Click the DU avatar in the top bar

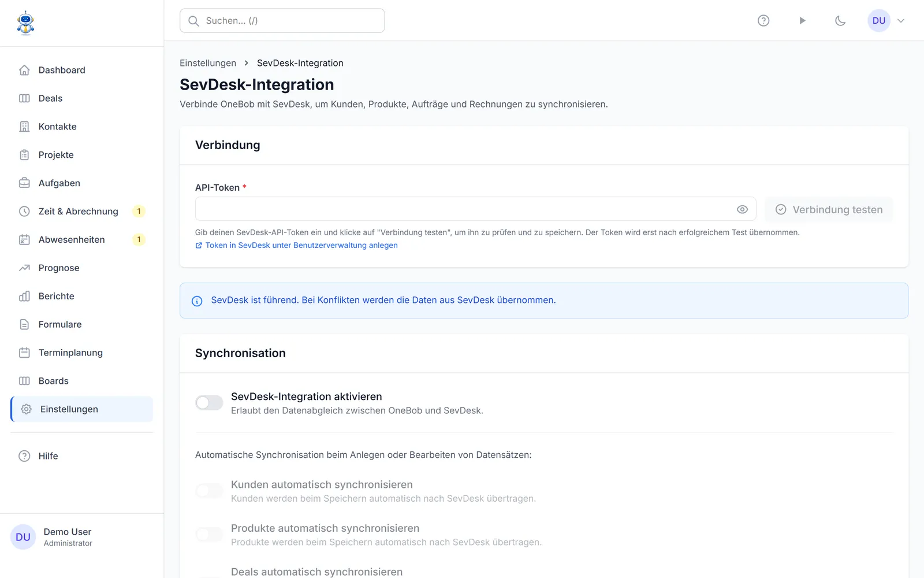pyautogui.click(x=879, y=21)
